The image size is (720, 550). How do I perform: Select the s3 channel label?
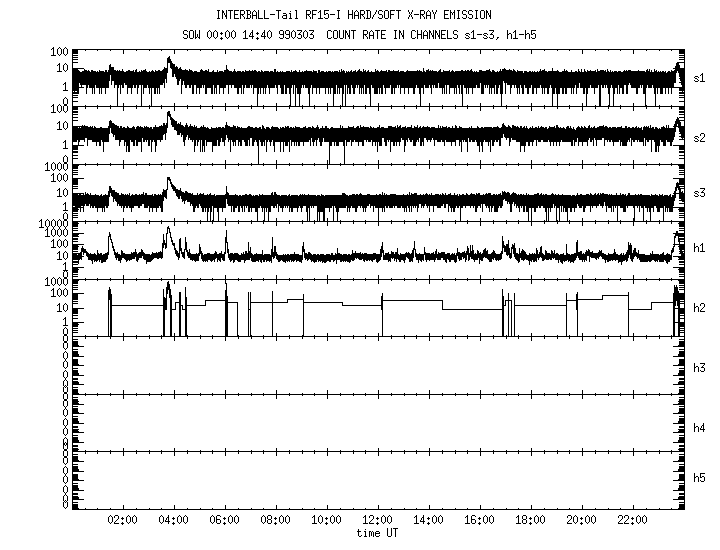tap(700, 193)
